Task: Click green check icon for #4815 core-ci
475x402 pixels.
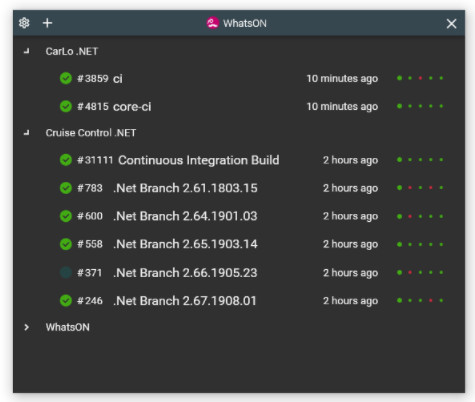Action: (66, 106)
